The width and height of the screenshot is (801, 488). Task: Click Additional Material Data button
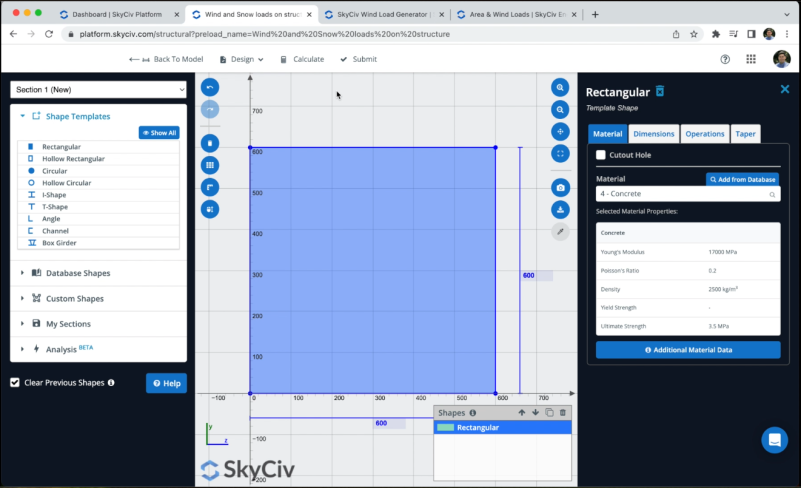[688, 350]
